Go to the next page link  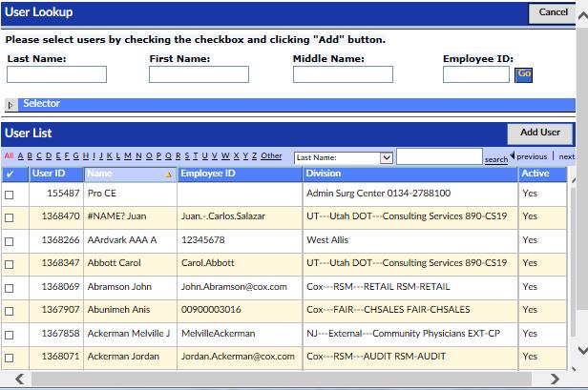[x=566, y=156]
